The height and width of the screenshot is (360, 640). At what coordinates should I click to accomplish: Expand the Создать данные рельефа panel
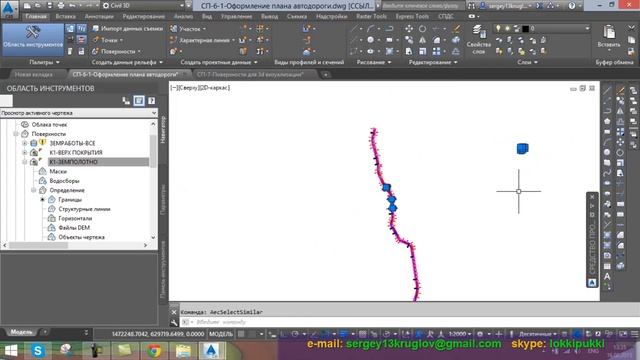coord(127,62)
